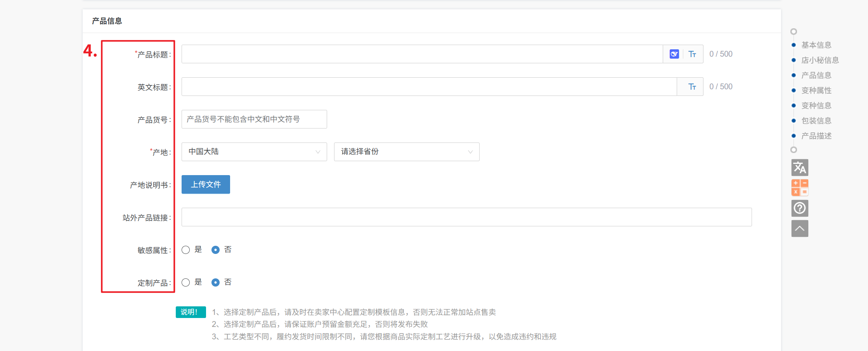
Task: Jump to 基本信息 section in side navigation
Action: pyautogui.click(x=816, y=45)
